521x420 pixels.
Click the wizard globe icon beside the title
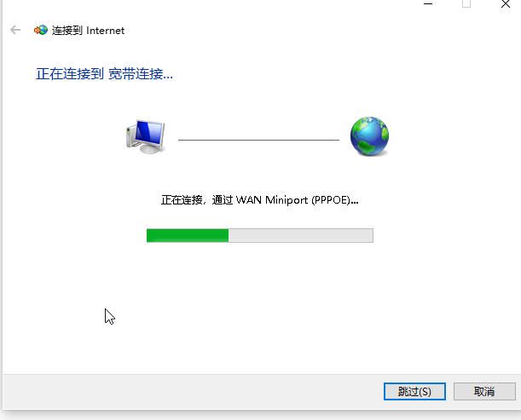click(41, 30)
